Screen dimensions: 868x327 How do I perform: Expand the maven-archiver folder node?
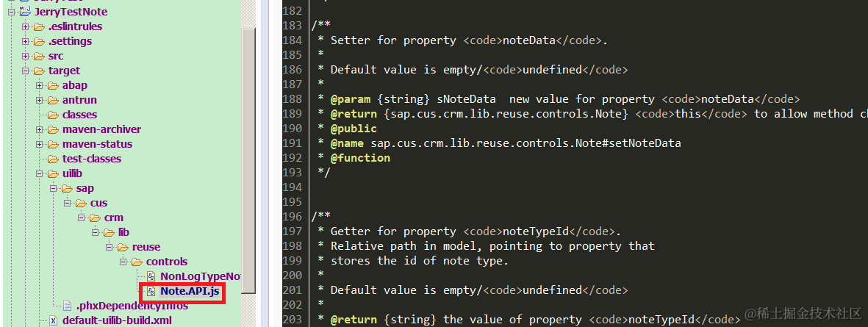point(39,129)
